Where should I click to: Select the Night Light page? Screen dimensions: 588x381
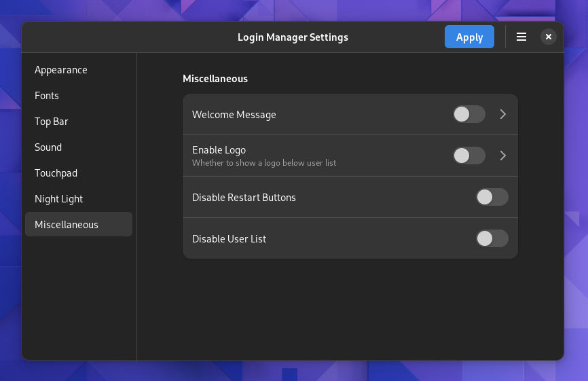pyautogui.click(x=59, y=199)
